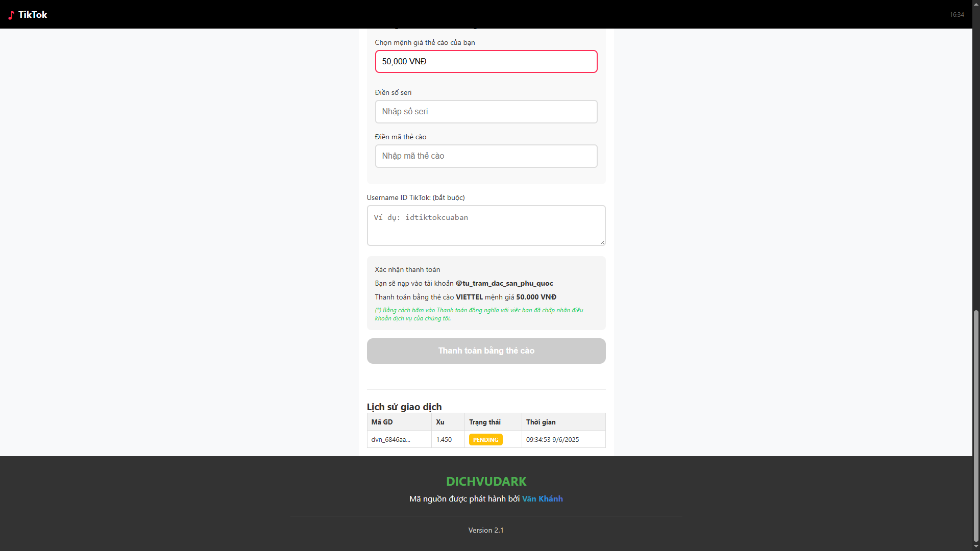Click the 'Trạng thái' column header
980x551 pixels.
[484, 422]
